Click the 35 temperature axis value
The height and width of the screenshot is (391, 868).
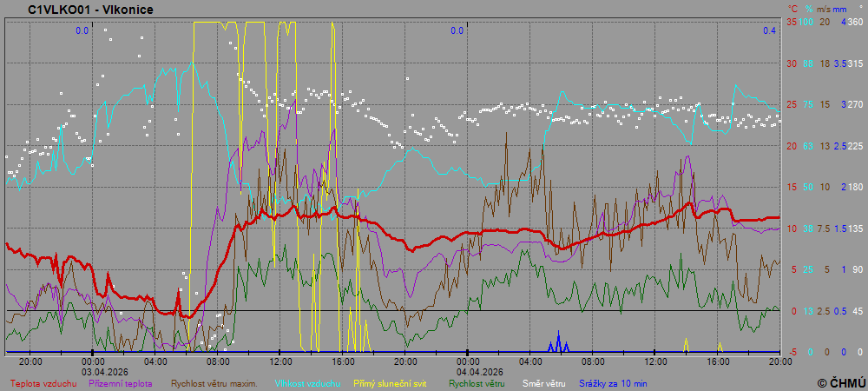coord(791,22)
